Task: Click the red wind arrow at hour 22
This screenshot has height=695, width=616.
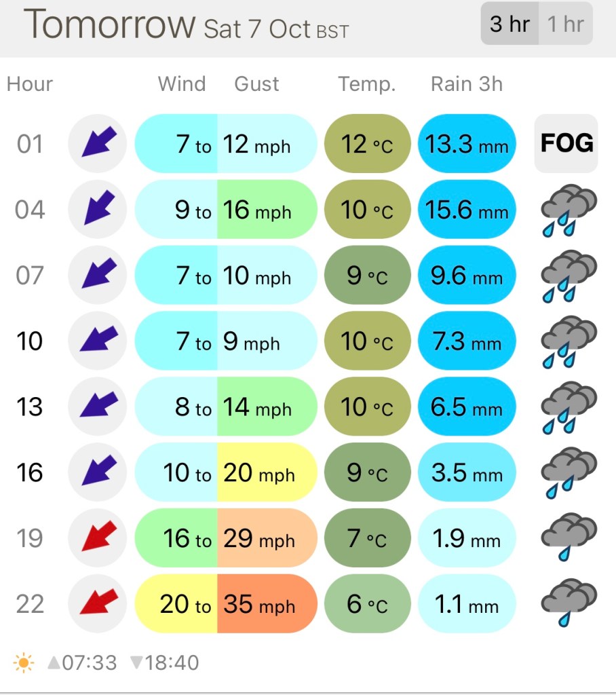Action: [98, 604]
